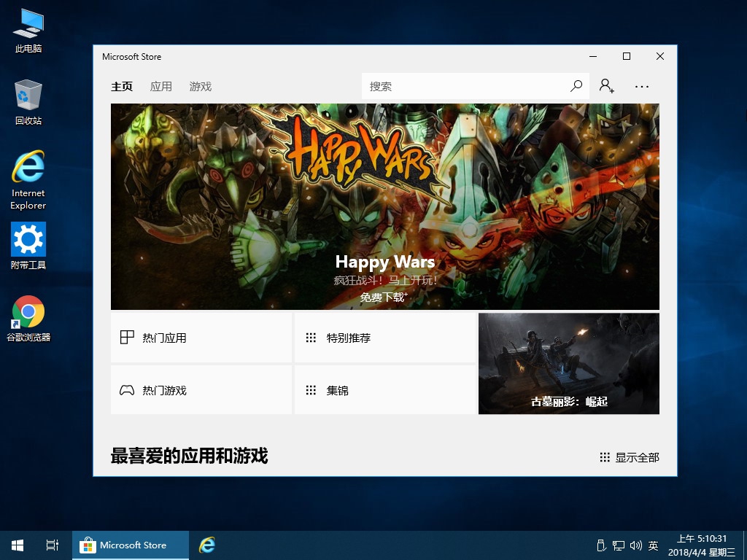Screen dimensions: 747x560
Task: Maximize the Microsoft Store window
Action: pos(627,56)
